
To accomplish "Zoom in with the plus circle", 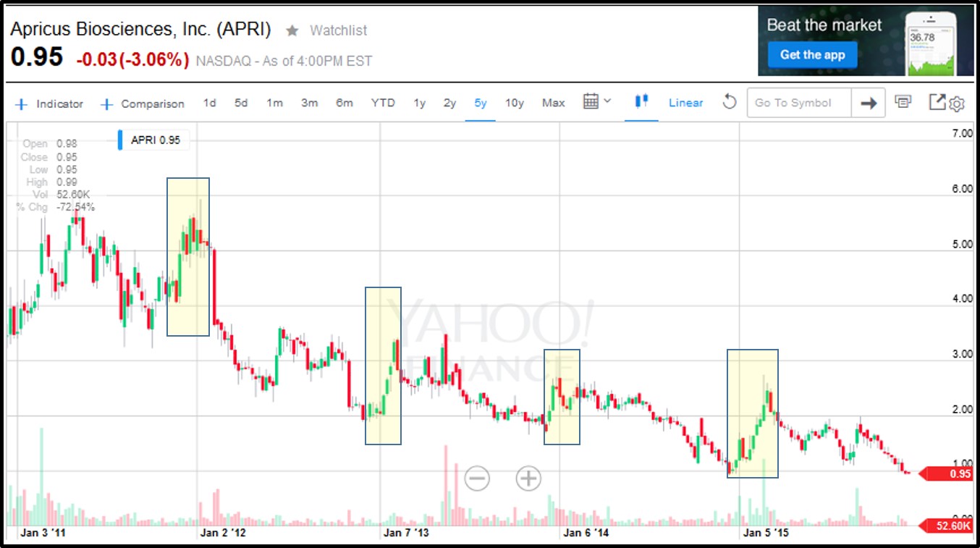I will [x=528, y=478].
